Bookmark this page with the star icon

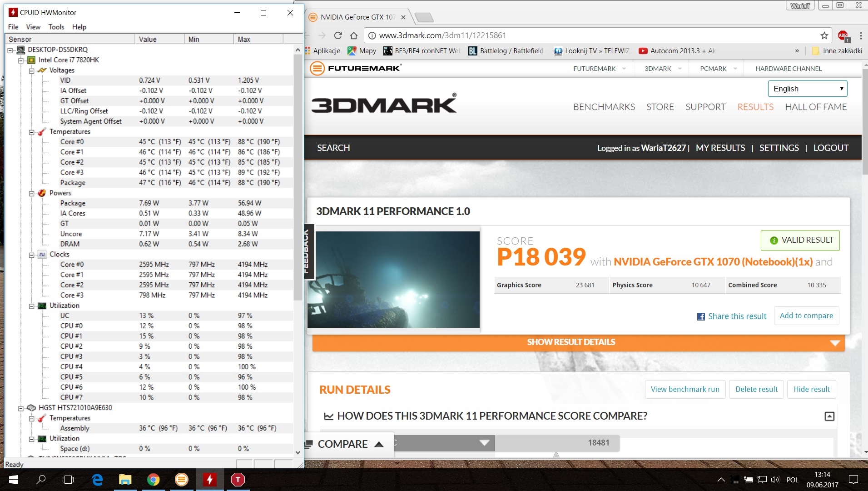[824, 35]
